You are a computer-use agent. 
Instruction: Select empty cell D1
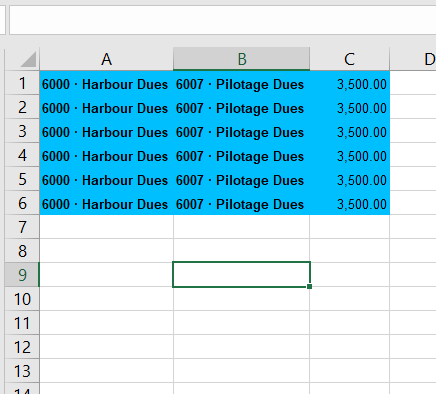coord(413,83)
